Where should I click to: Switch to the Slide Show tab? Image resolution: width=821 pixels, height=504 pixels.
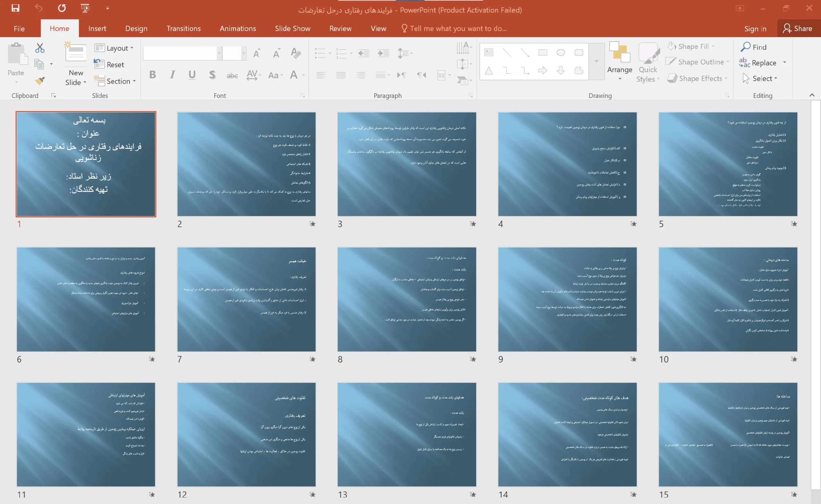pos(293,29)
